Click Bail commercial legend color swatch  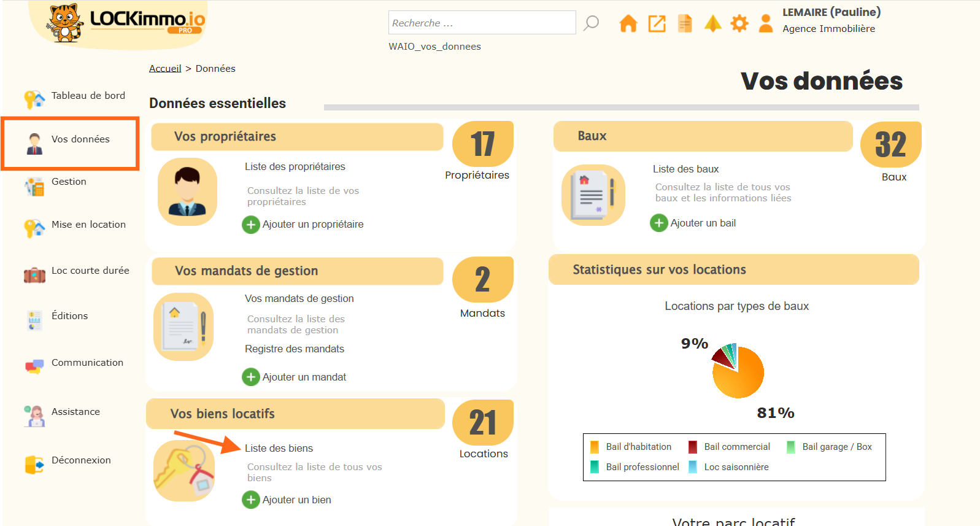(693, 447)
